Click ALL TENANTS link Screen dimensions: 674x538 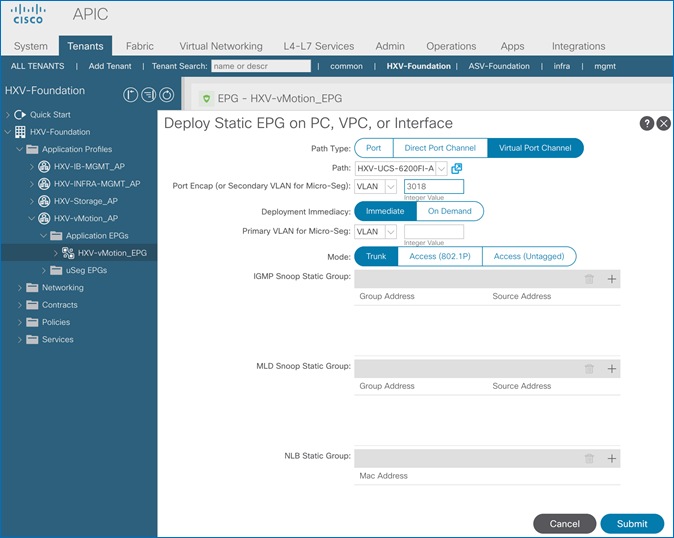tap(37, 66)
